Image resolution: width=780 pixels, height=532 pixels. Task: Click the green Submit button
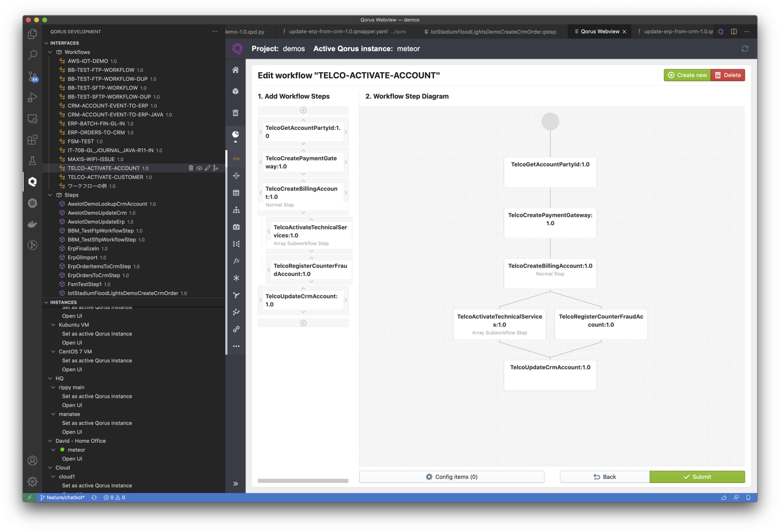(x=697, y=477)
